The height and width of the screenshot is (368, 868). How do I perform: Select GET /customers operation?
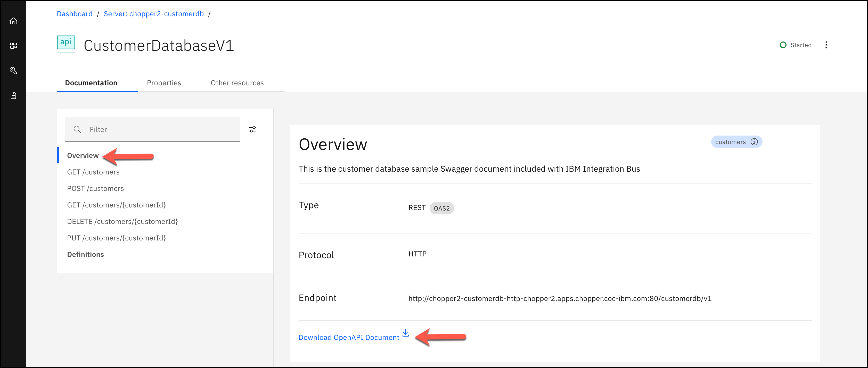[93, 172]
